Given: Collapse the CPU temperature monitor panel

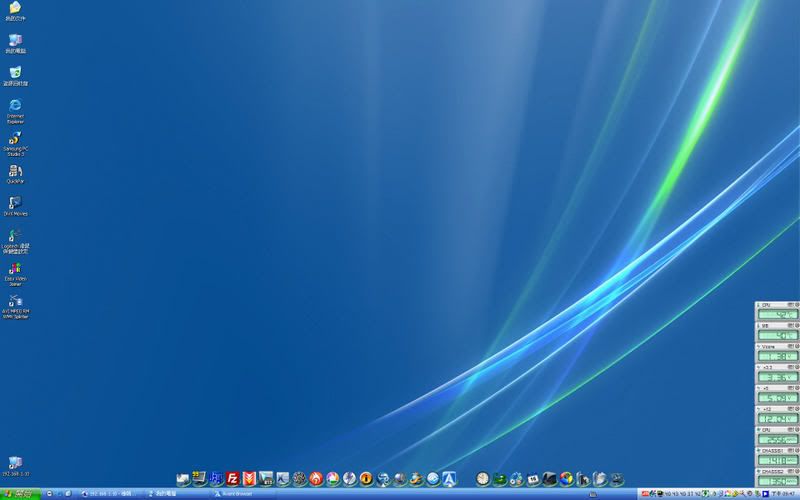Looking at the screenshot, I should 759,304.
